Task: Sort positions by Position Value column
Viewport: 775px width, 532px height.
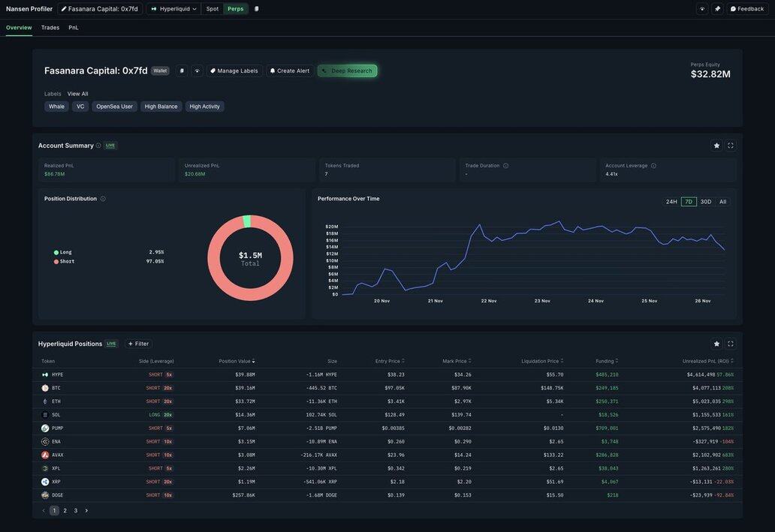Action: [237, 362]
